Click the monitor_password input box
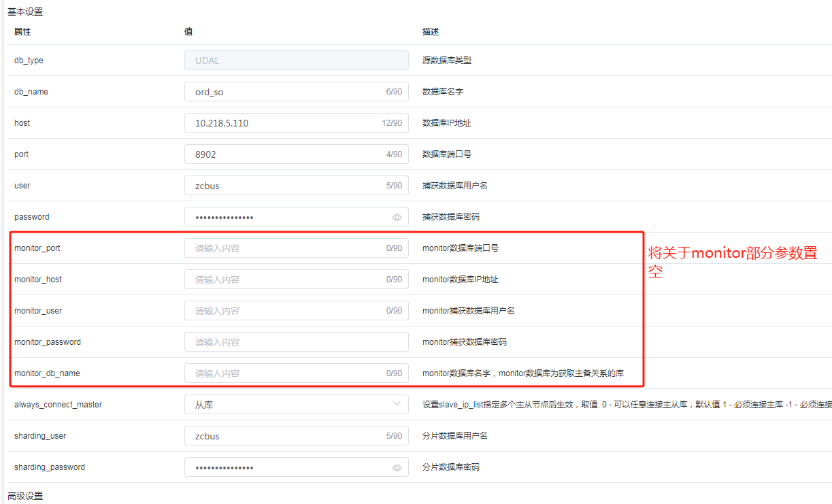 coord(296,342)
